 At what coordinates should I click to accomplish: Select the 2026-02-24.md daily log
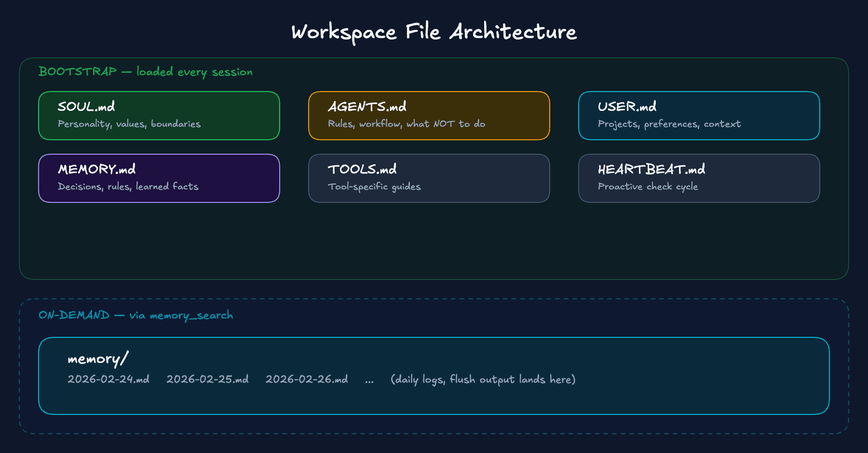point(108,380)
